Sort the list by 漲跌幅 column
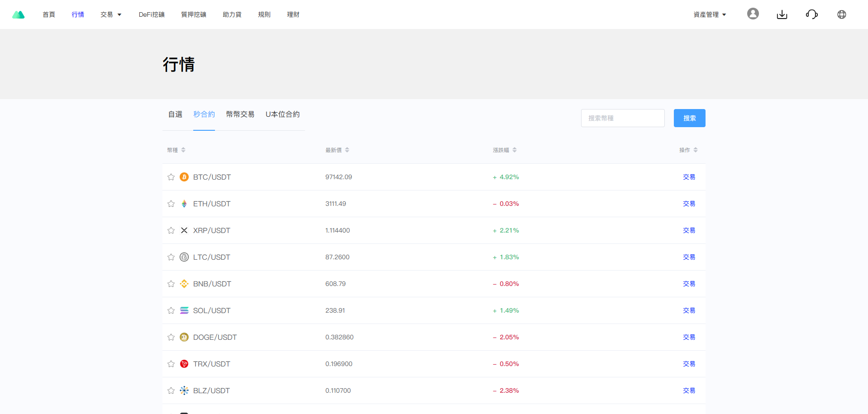This screenshot has width=868, height=414. coord(505,150)
